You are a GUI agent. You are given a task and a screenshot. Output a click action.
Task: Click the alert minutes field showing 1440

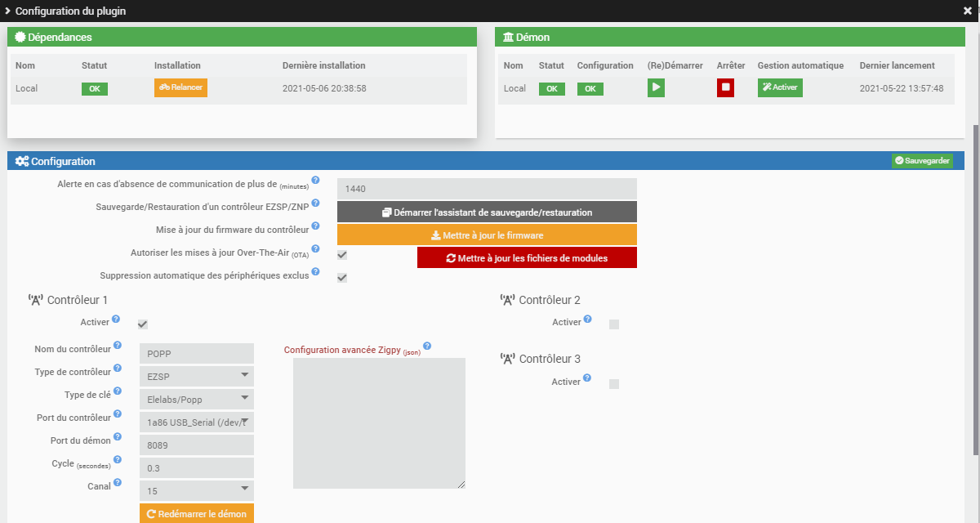[x=487, y=189]
